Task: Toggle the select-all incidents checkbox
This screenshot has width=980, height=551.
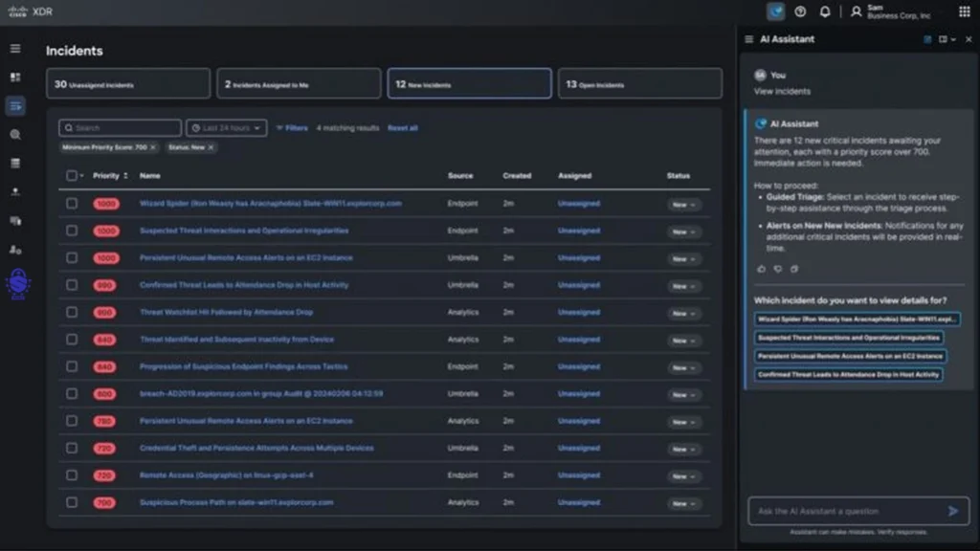Action: (x=72, y=176)
